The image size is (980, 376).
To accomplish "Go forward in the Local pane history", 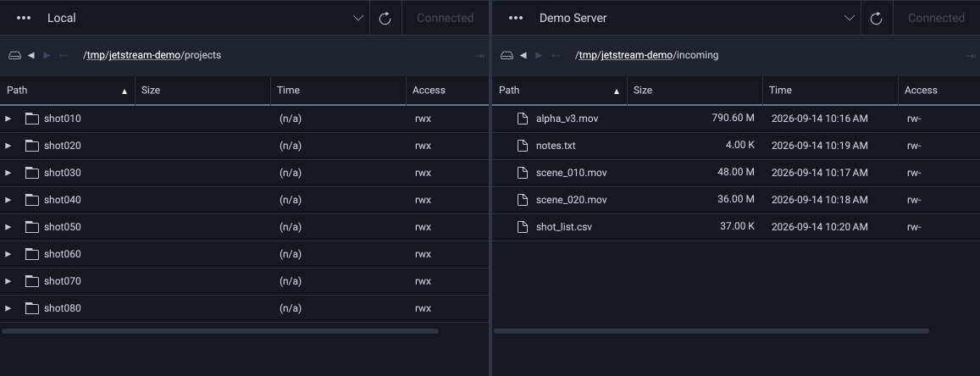I will [x=47, y=56].
